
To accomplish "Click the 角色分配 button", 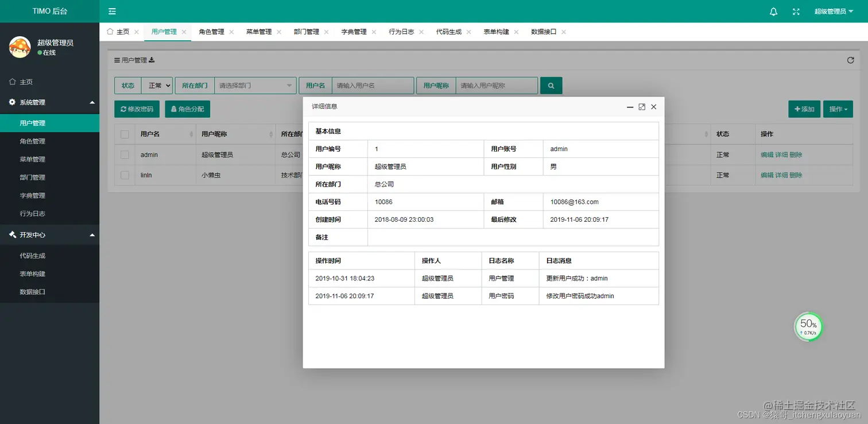I will point(188,109).
